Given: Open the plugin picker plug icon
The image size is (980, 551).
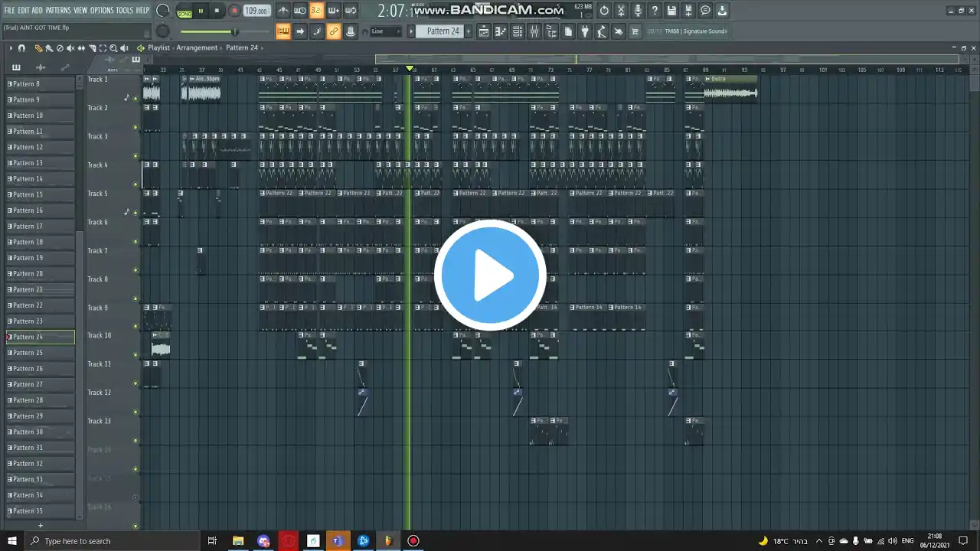Looking at the screenshot, I should click(585, 31).
